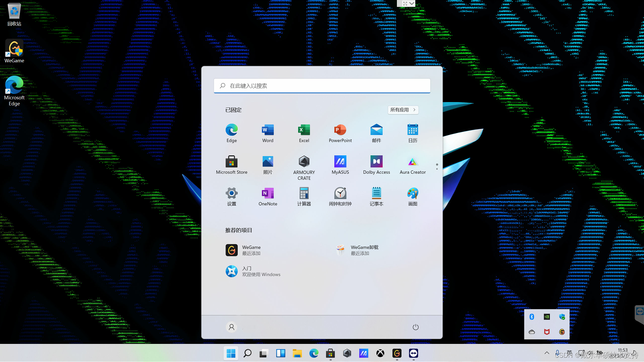Launch PowerPoint from pinned apps
The height and width of the screenshot is (362, 644).
click(340, 133)
